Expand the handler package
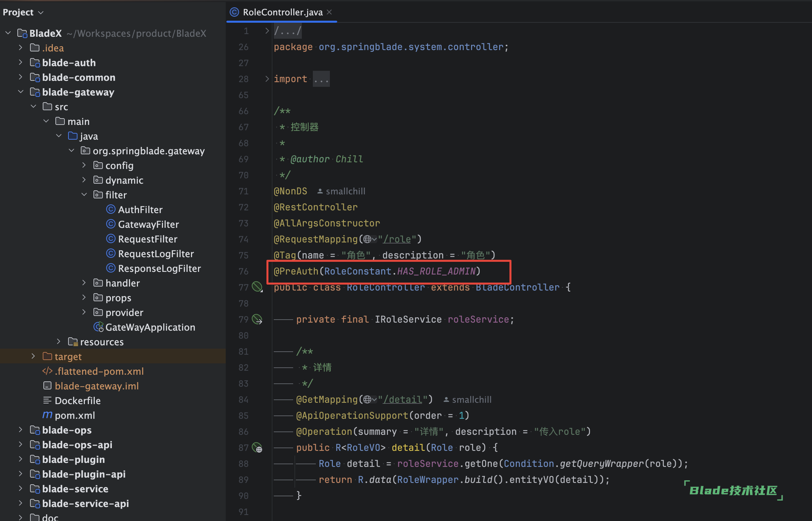812x521 pixels. [x=84, y=283]
